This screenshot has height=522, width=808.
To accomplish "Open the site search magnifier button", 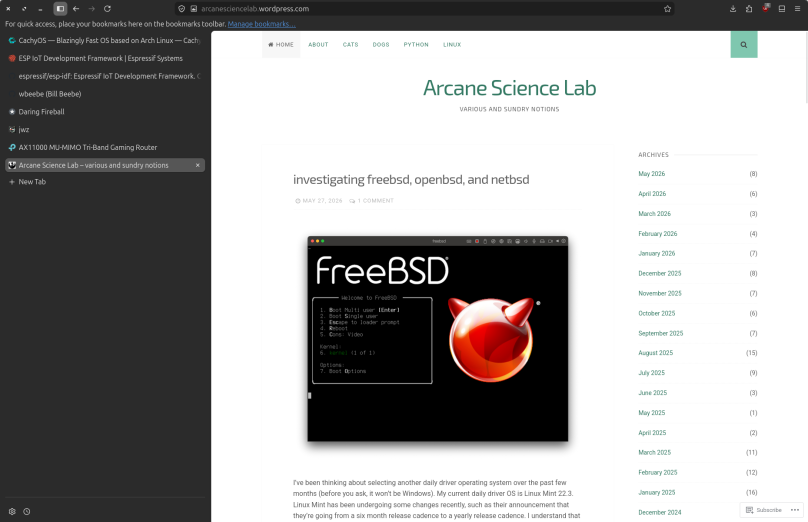I will 744,45.
